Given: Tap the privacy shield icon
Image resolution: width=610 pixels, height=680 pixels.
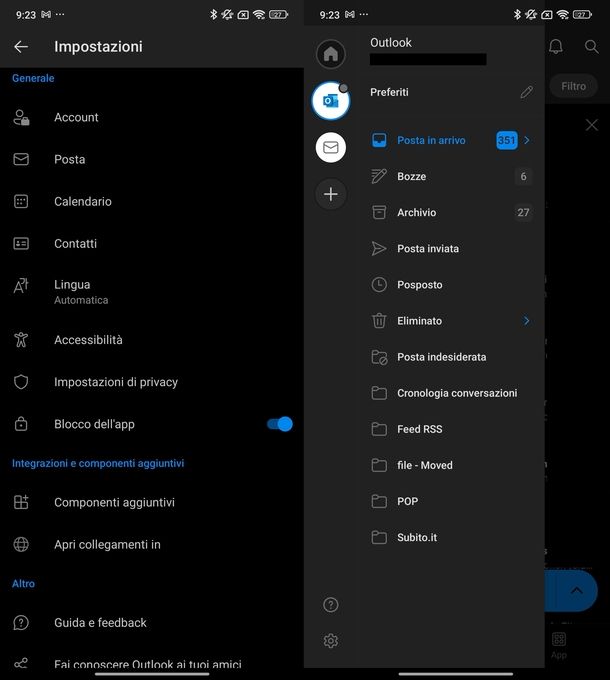Looking at the screenshot, I should [21, 382].
